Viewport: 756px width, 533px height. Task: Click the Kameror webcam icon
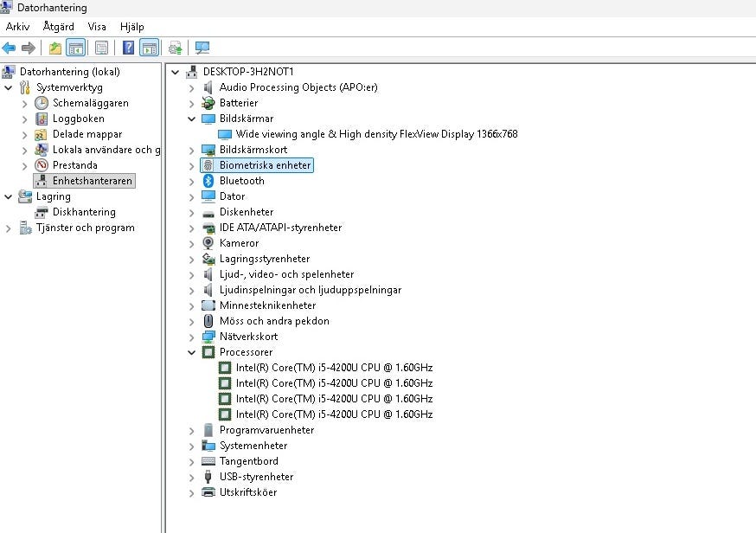pyautogui.click(x=208, y=243)
